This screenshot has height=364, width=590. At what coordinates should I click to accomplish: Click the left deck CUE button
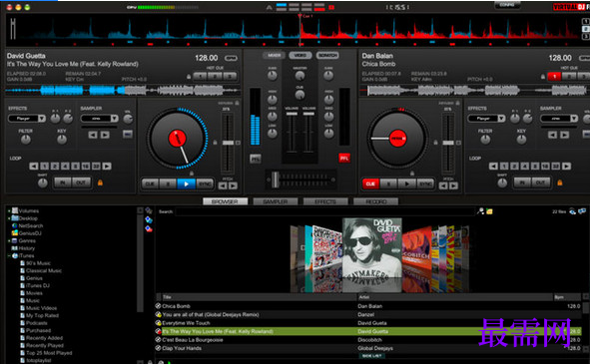150,183
